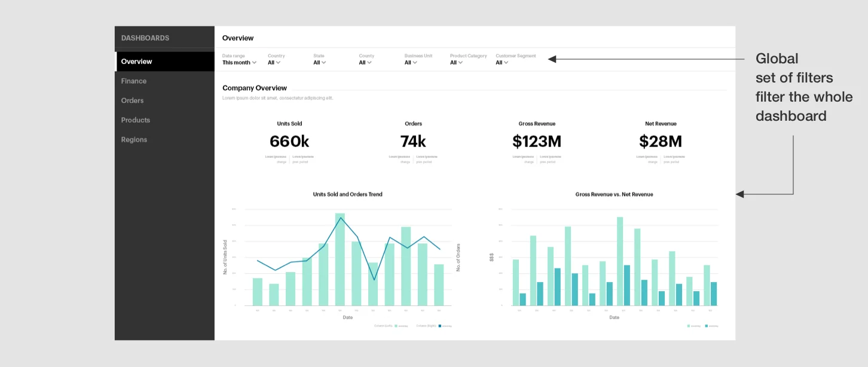Click the DASHBOARDS sidebar header

coord(145,38)
